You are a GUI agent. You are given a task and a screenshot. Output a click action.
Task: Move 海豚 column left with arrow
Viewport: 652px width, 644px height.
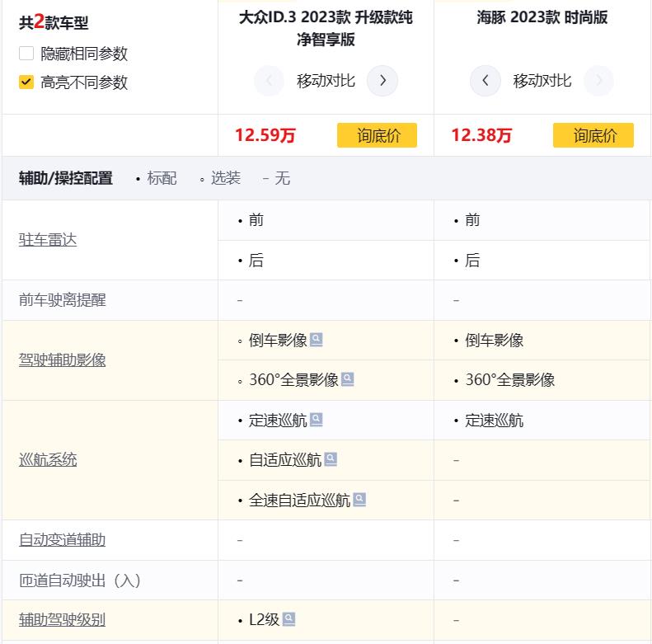point(485,81)
